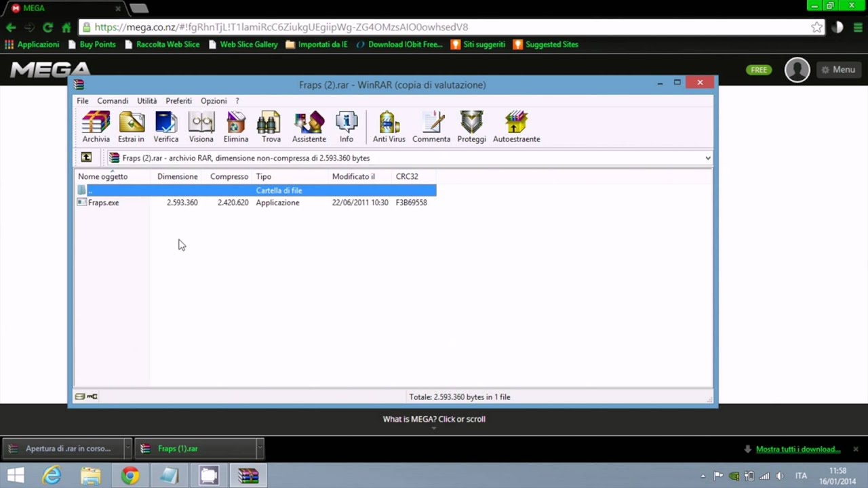Switch to Chrome in the taskbar
The width and height of the screenshot is (868, 488).
tap(130, 476)
